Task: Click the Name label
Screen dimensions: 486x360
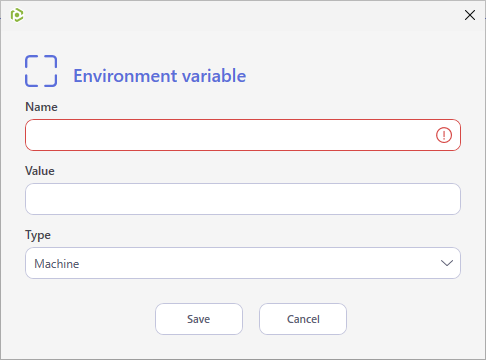Action: [x=41, y=107]
